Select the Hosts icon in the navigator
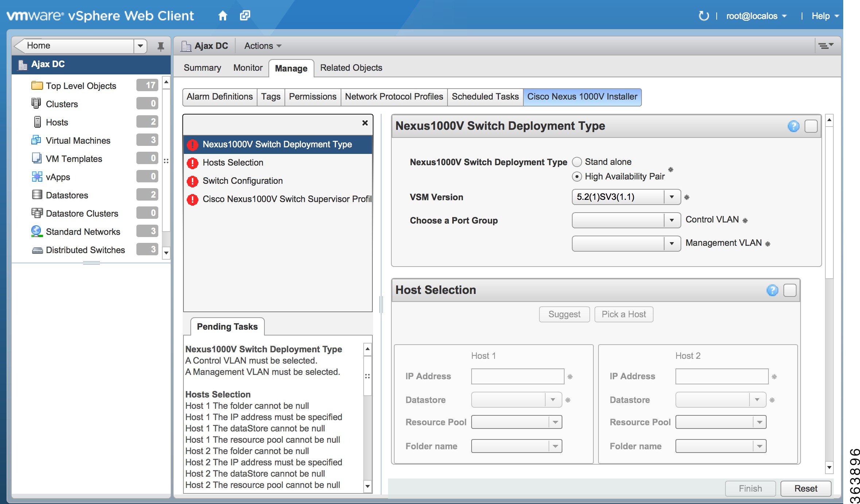The height and width of the screenshot is (504, 860). (x=37, y=122)
